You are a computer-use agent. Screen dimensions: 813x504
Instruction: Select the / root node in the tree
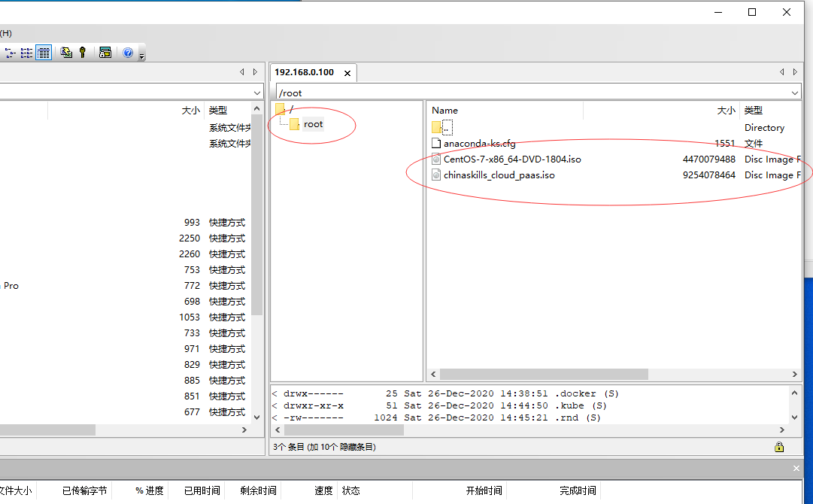(x=284, y=109)
